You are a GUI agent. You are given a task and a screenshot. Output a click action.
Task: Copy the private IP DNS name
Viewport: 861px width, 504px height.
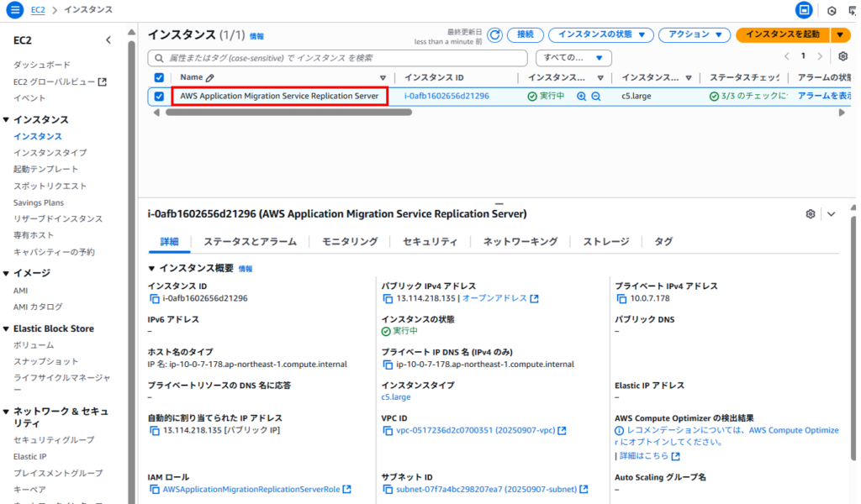(388, 365)
